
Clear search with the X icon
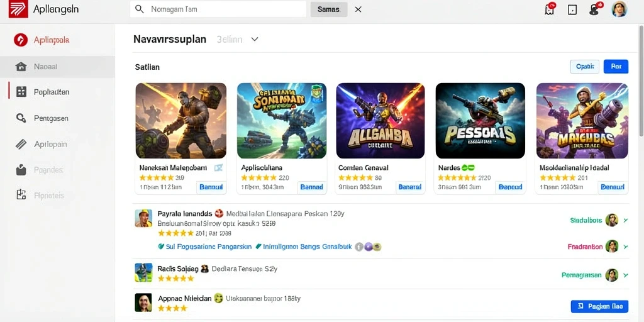click(x=358, y=9)
